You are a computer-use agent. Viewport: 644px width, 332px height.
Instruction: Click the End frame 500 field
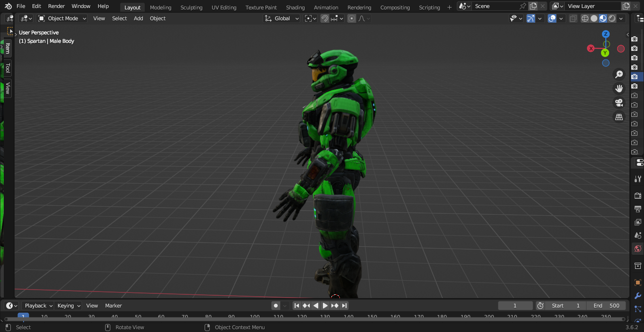[606, 306]
